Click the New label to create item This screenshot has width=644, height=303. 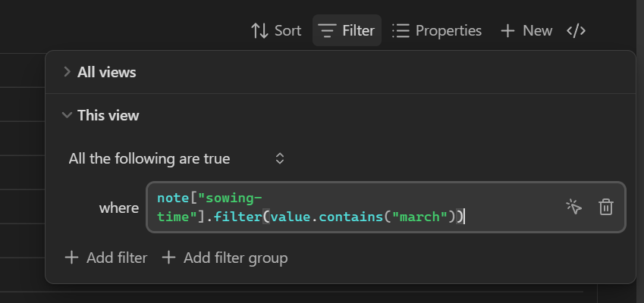pos(537,31)
